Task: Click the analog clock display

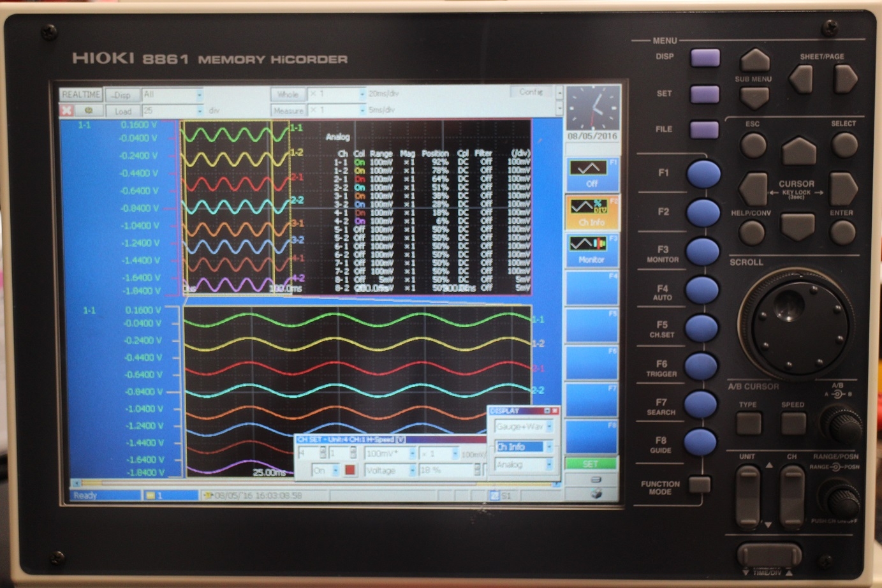Action: [x=593, y=108]
